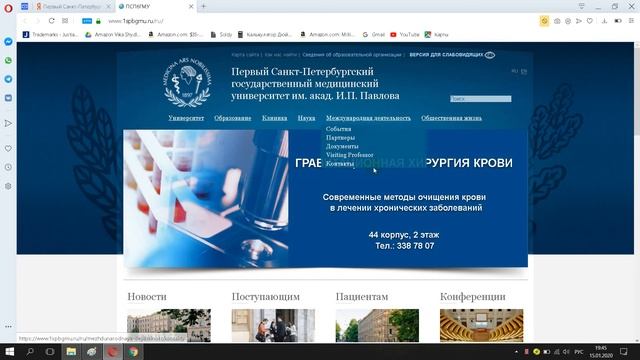640x360 pixels.
Task: Select the ПСПбГМУ active tab
Action: [x=155, y=7]
